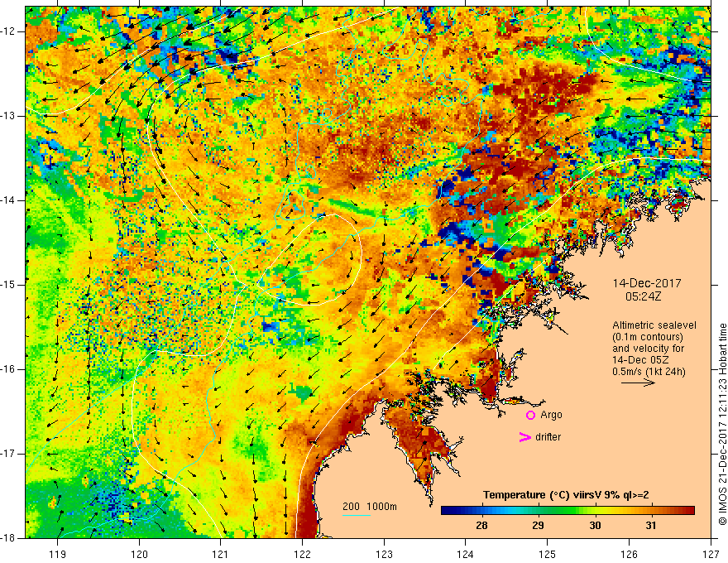Click the magenta Argo circle legend symbol
This screenshot has width=728, height=563.
click(x=530, y=415)
